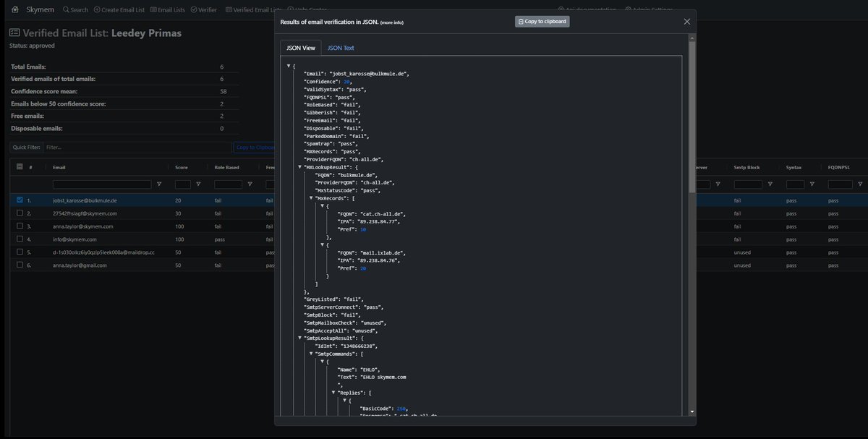868x439 pixels.
Task: Collapse the cat.ch-all.de MX record object
Action: pyautogui.click(x=323, y=206)
